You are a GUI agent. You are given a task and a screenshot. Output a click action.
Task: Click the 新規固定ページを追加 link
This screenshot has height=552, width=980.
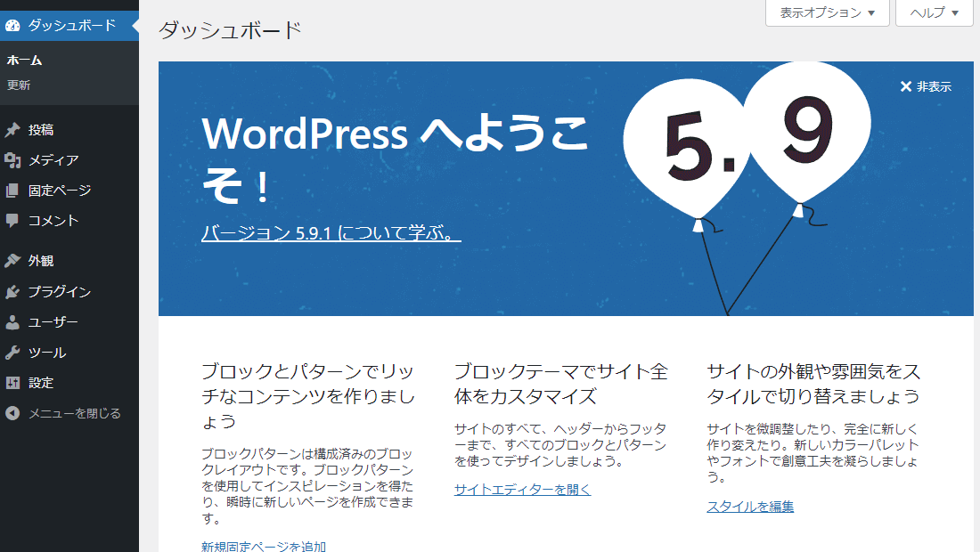264,546
